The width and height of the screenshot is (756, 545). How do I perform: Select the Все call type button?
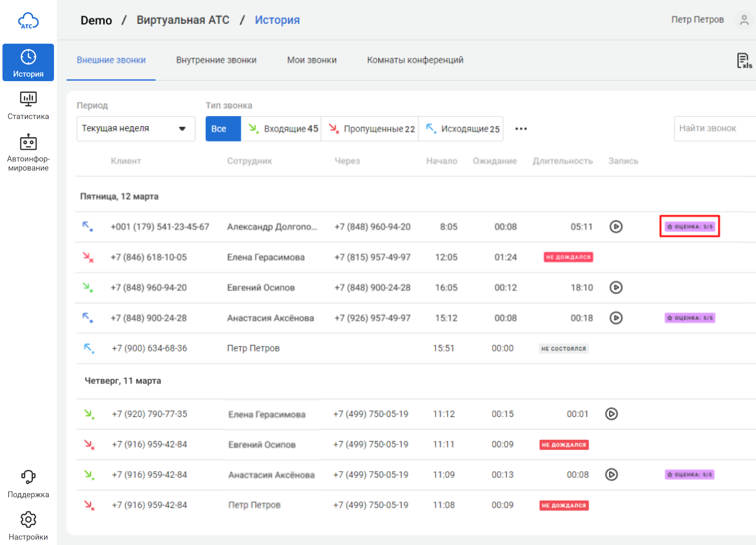[x=223, y=129]
